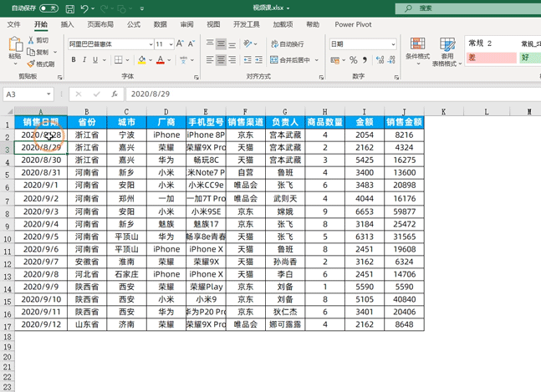Viewport: 541px width, 392px height.
Task: Toggle Italic formatting
Action: [x=84, y=60]
